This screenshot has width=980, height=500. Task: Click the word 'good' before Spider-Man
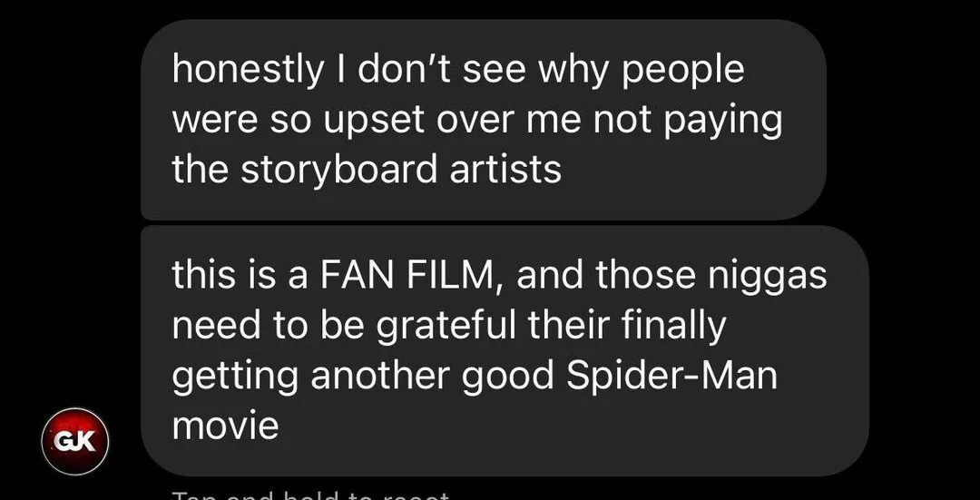coord(508,377)
